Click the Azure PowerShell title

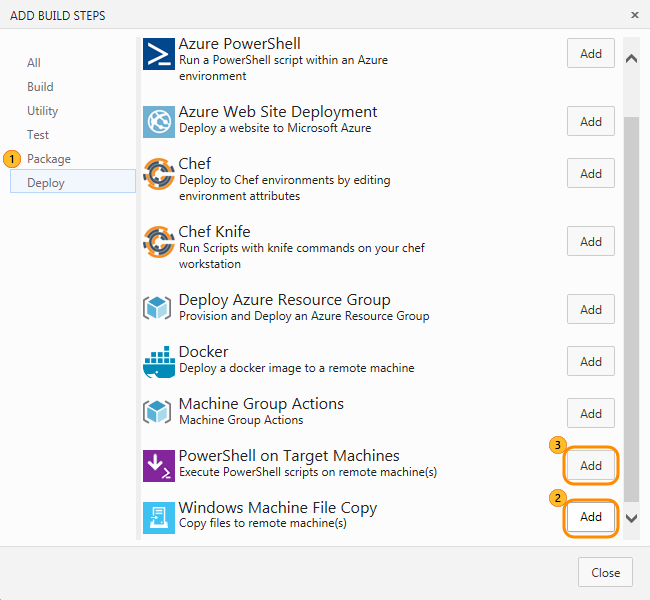(240, 44)
